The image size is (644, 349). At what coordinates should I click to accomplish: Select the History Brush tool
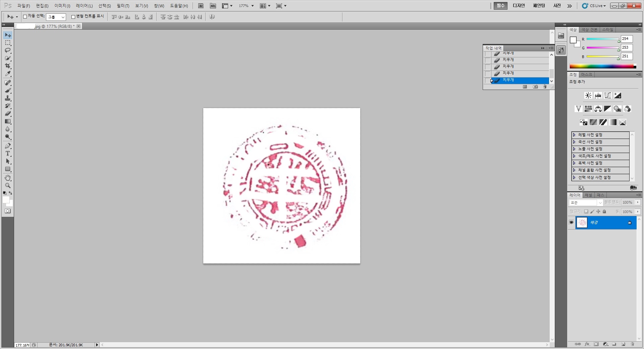(x=8, y=106)
